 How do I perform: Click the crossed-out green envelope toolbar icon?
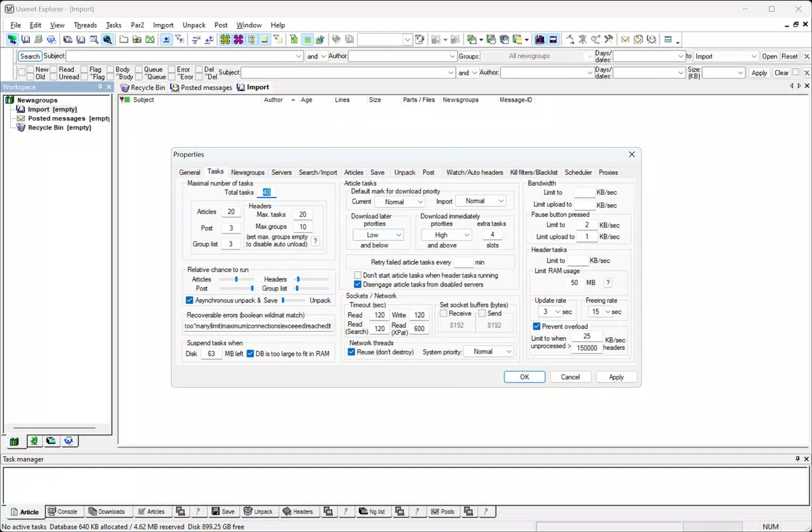(x=150, y=40)
